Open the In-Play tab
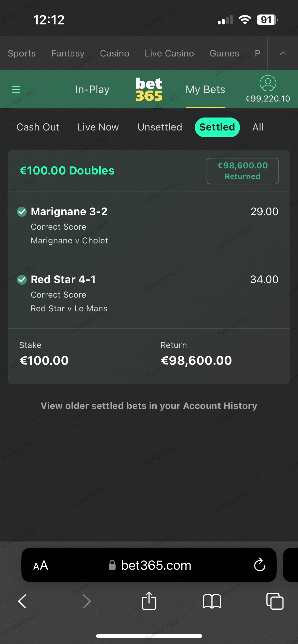 (x=92, y=90)
